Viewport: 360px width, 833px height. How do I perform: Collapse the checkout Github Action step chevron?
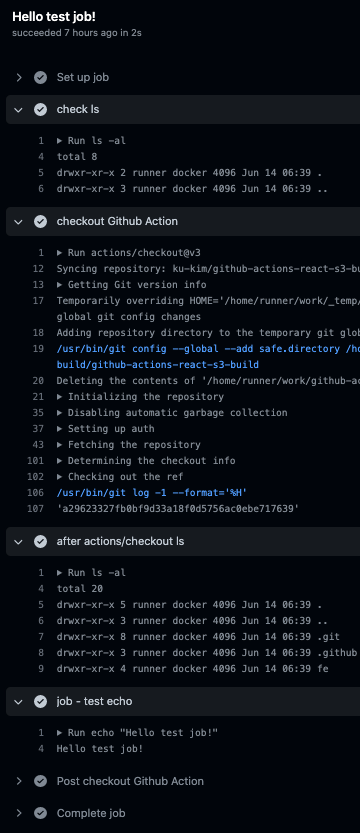pyautogui.click(x=19, y=222)
